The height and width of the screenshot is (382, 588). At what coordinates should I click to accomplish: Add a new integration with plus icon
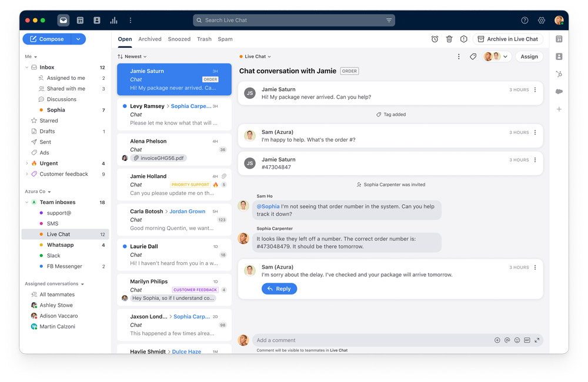click(559, 109)
